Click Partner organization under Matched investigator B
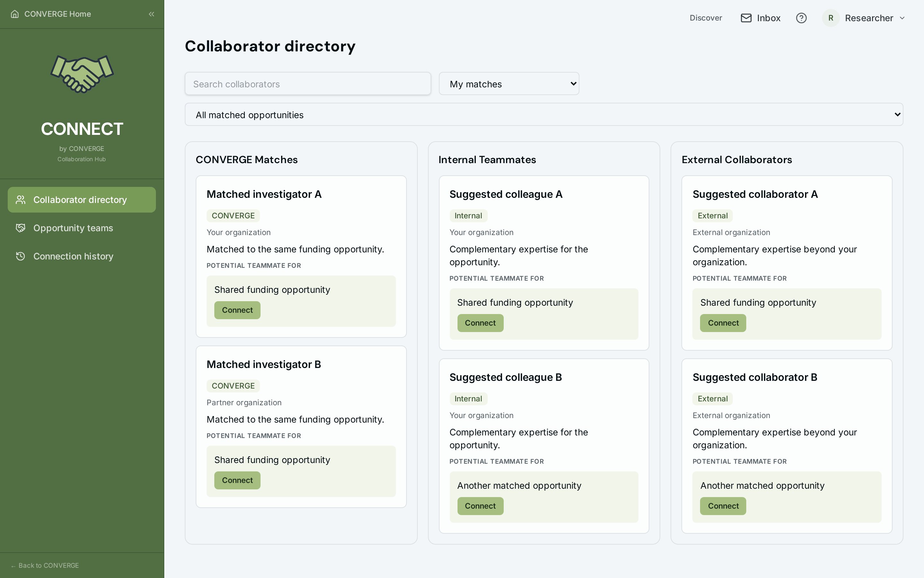Viewport: 924px width, 578px height. [x=244, y=403]
